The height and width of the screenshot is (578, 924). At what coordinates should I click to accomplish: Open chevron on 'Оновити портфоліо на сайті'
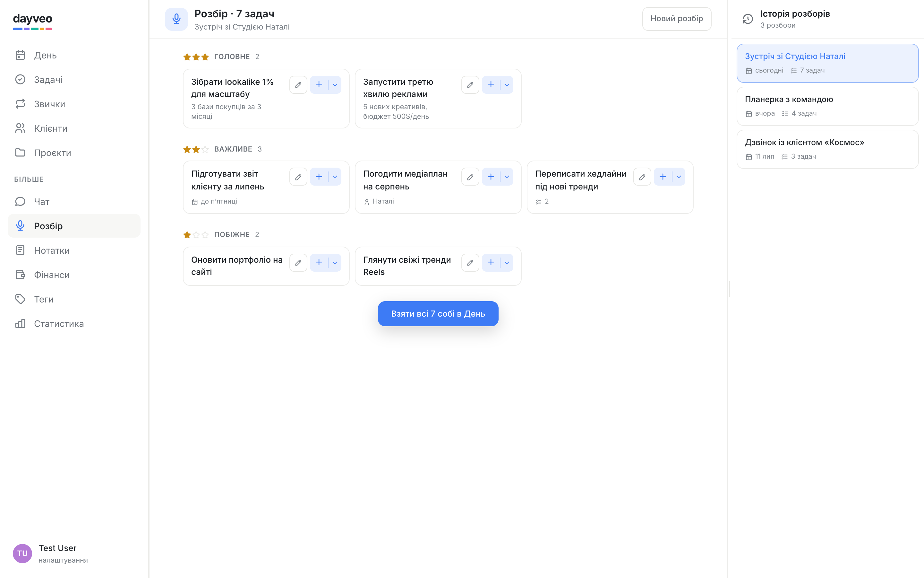pos(335,263)
